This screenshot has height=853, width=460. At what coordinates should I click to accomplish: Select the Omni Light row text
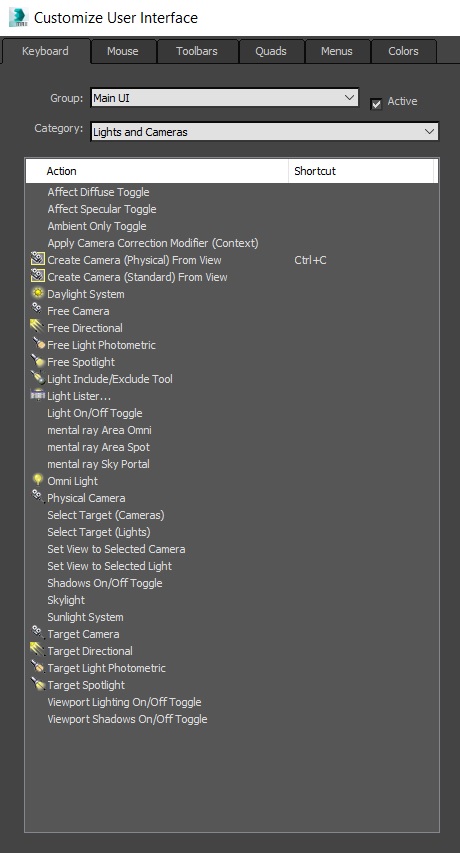tap(73, 481)
